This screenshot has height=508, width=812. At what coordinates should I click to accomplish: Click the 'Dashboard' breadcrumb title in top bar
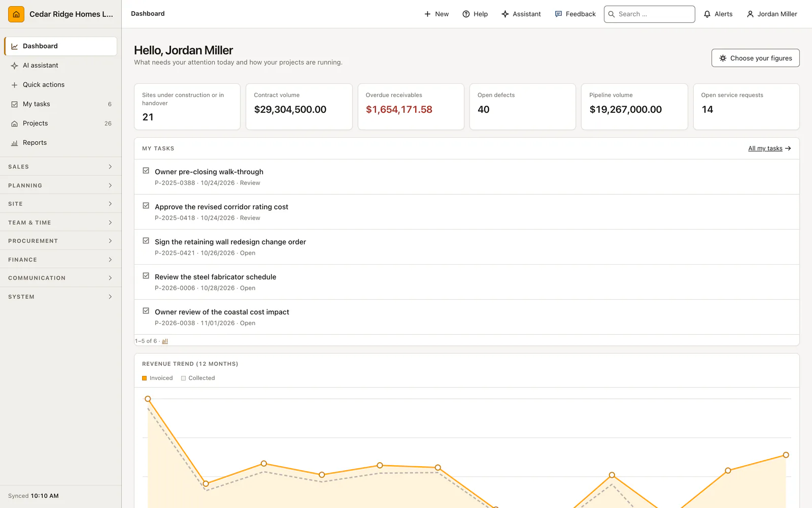[148, 14]
